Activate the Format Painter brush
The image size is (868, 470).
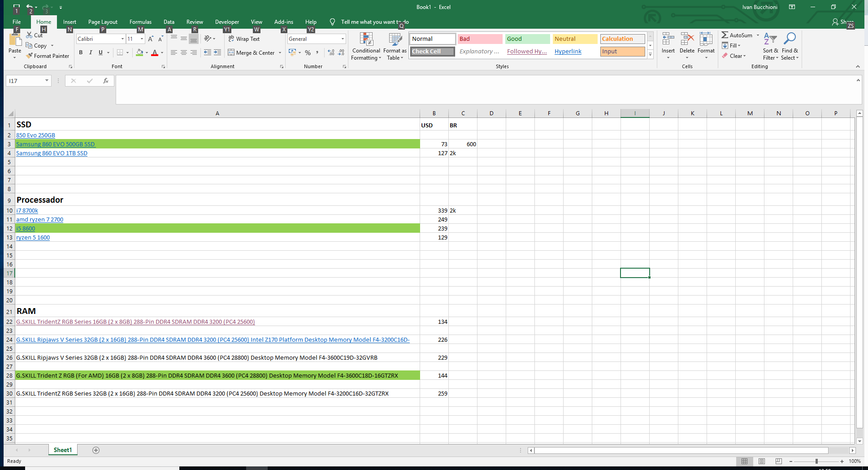pyautogui.click(x=29, y=56)
